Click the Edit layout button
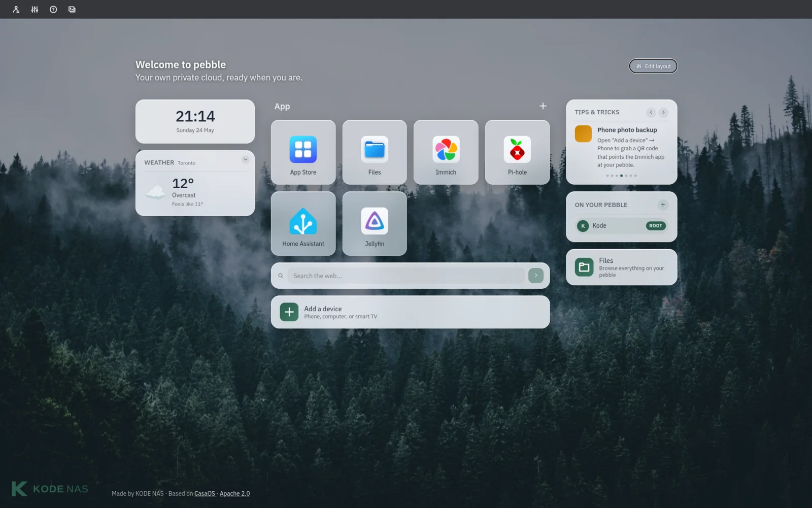 point(653,66)
